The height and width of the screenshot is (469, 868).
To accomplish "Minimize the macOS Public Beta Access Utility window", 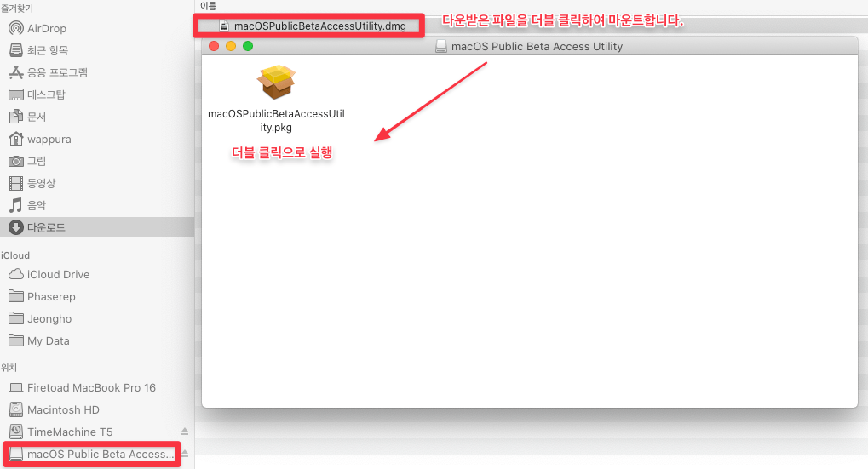I will [231, 46].
